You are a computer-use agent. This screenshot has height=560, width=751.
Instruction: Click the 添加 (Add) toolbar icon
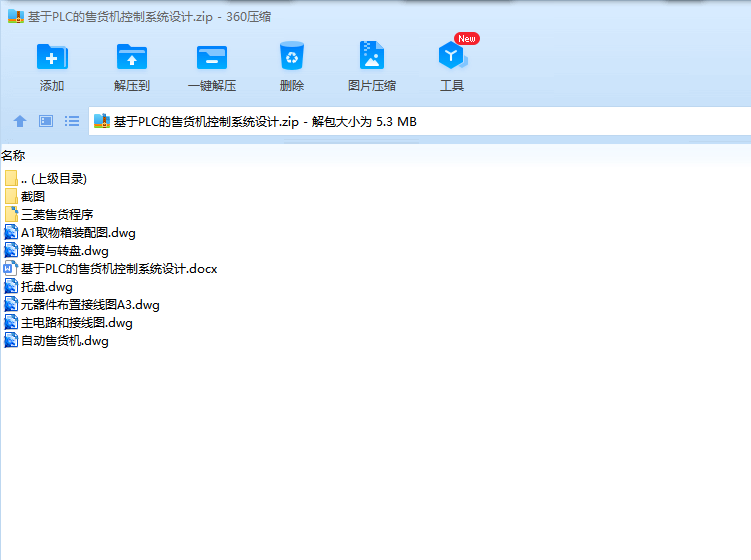coord(52,57)
